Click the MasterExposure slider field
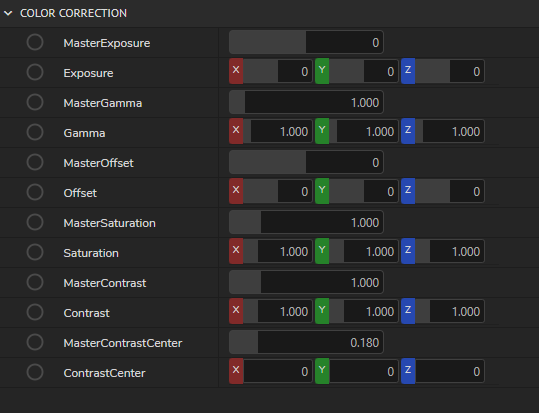539x413 pixels. [306, 42]
